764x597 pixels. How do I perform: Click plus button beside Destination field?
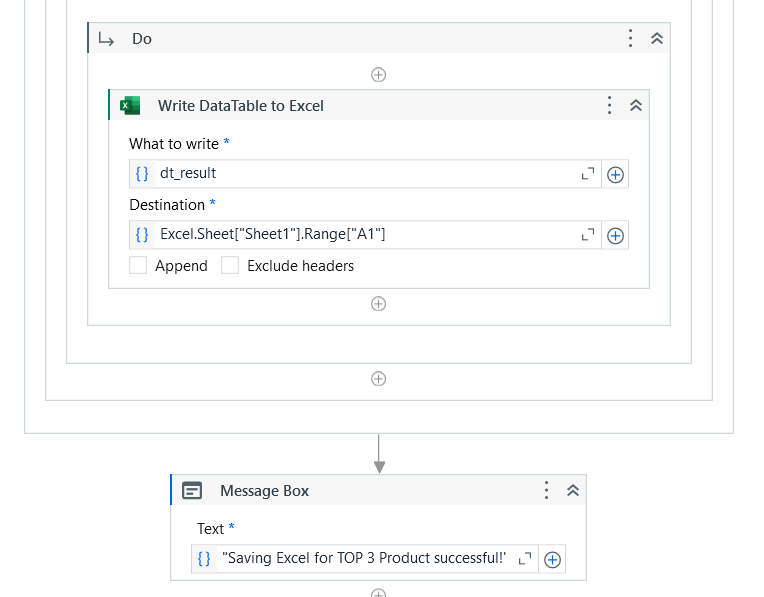(x=615, y=236)
